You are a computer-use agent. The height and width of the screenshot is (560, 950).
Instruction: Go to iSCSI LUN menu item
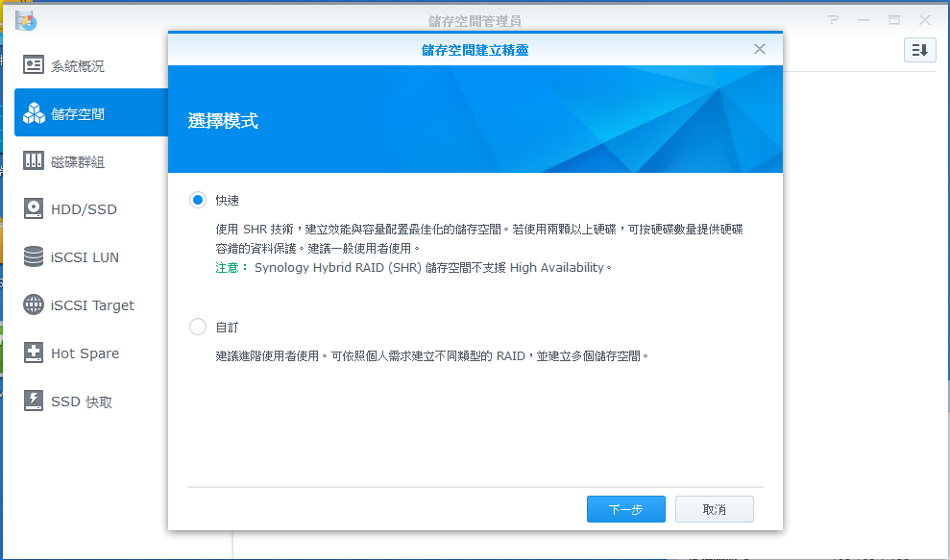[91, 257]
